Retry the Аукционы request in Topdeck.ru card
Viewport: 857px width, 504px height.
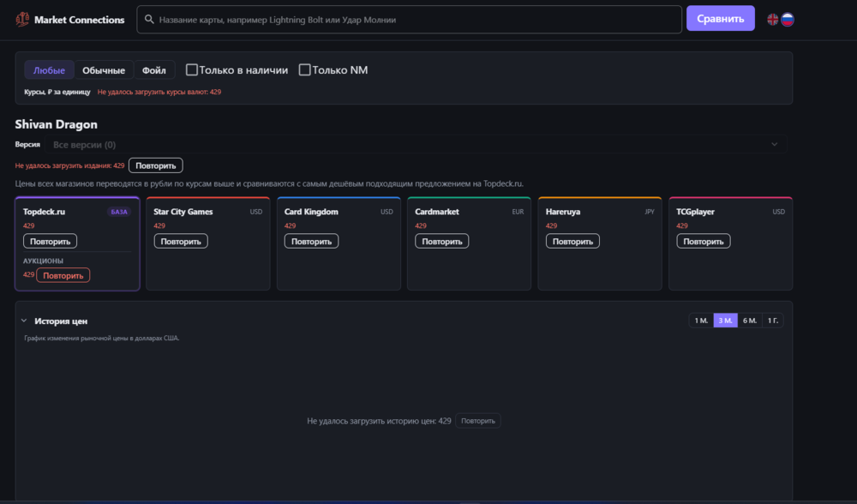pyautogui.click(x=63, y=275)
